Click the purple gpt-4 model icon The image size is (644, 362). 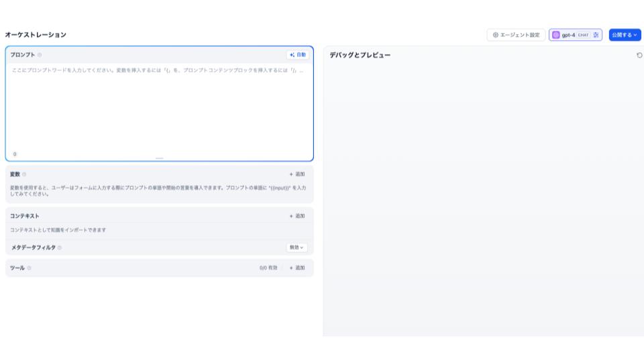coord(555,35)
